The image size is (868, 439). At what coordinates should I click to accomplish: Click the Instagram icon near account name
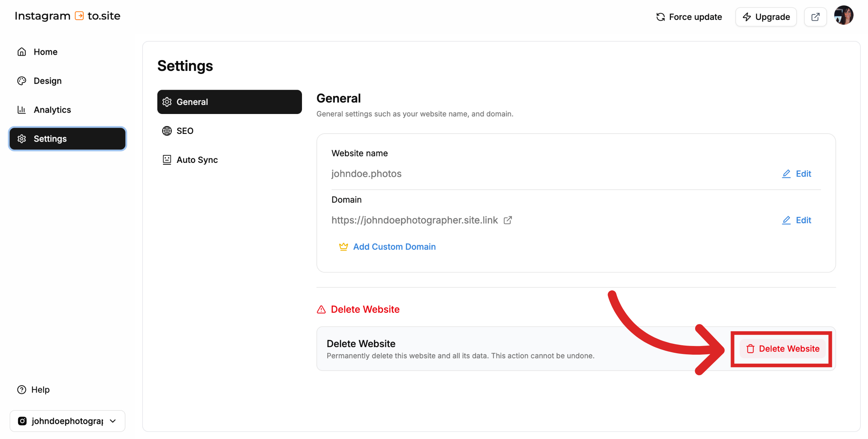22,421
